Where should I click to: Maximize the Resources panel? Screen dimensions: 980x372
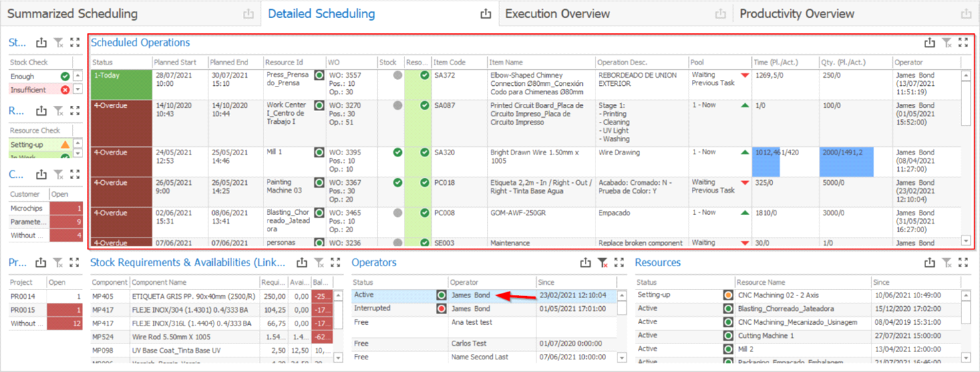[963, 263]
